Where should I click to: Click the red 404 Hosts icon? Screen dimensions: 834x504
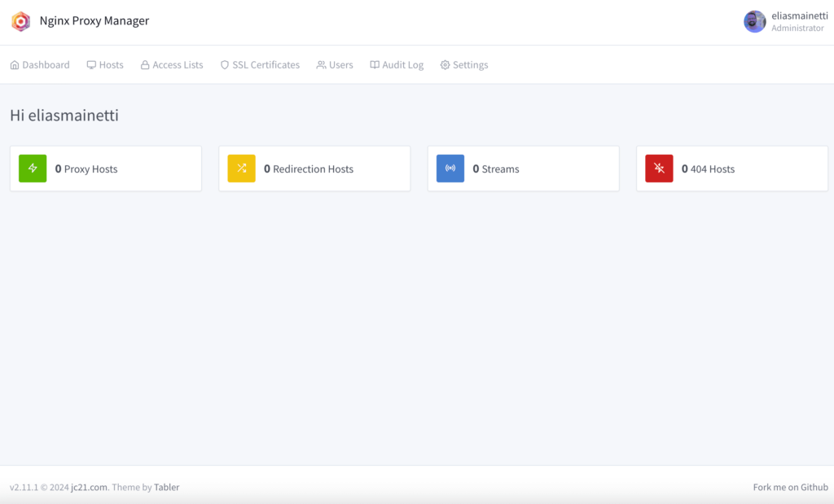(x=659, y=169)
